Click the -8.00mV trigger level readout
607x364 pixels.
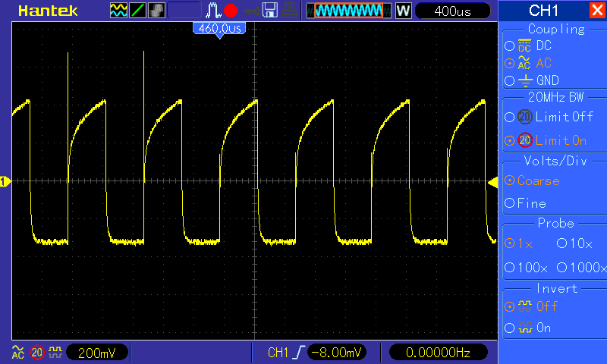(x=336, y=353)
